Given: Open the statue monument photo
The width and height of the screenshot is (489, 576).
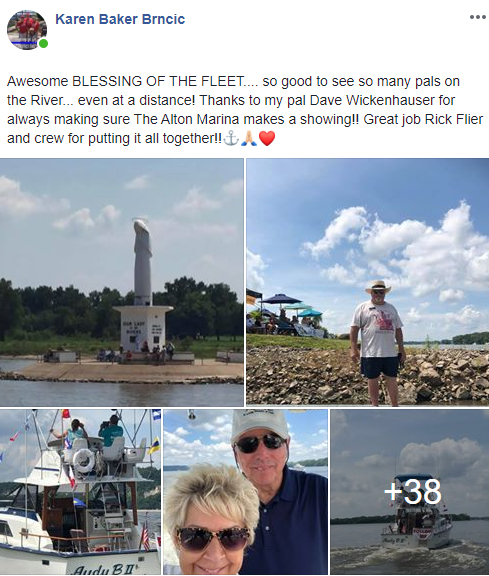Looking at the screenshot, I should tap(122, 282).
